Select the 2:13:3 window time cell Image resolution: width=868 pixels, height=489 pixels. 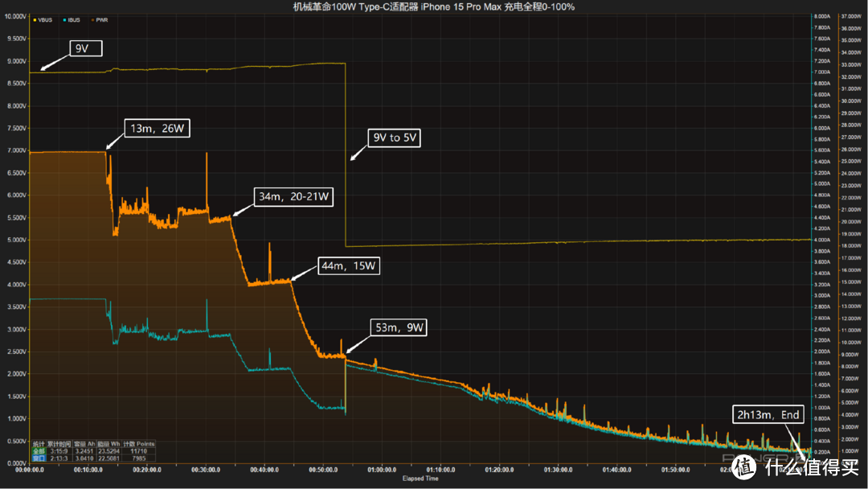click(x=59, y=458)
